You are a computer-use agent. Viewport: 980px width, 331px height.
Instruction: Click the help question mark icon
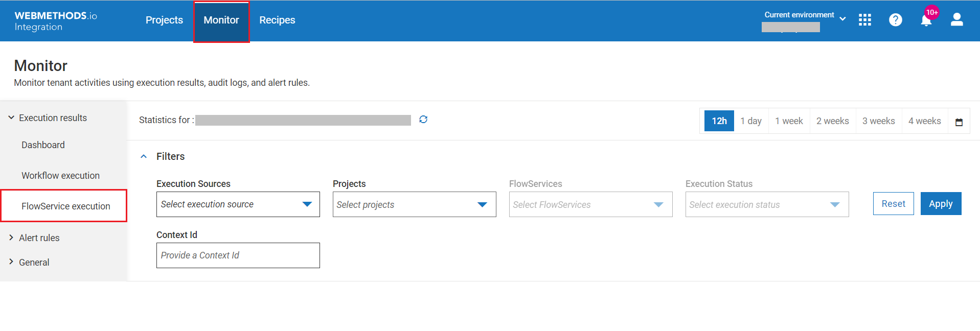coord(895,20)
